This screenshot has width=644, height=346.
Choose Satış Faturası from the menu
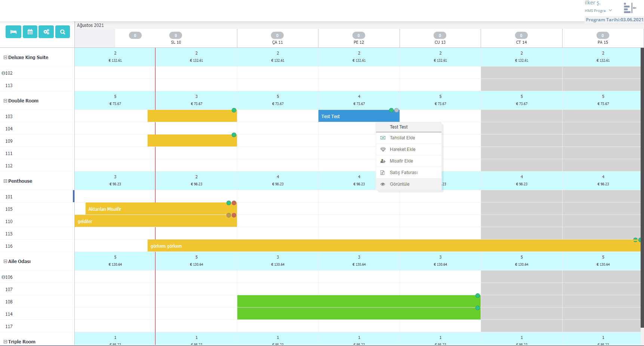(x=409, y=173)
